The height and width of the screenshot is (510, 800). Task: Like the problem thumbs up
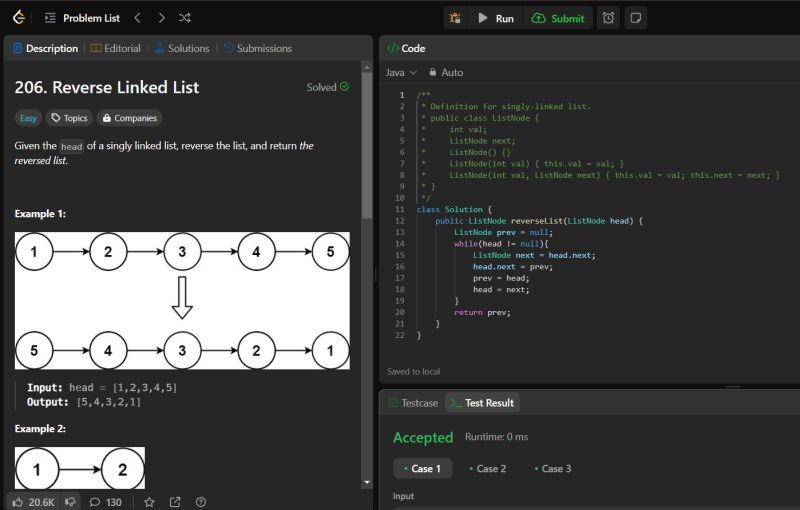(x=33, y=502)
